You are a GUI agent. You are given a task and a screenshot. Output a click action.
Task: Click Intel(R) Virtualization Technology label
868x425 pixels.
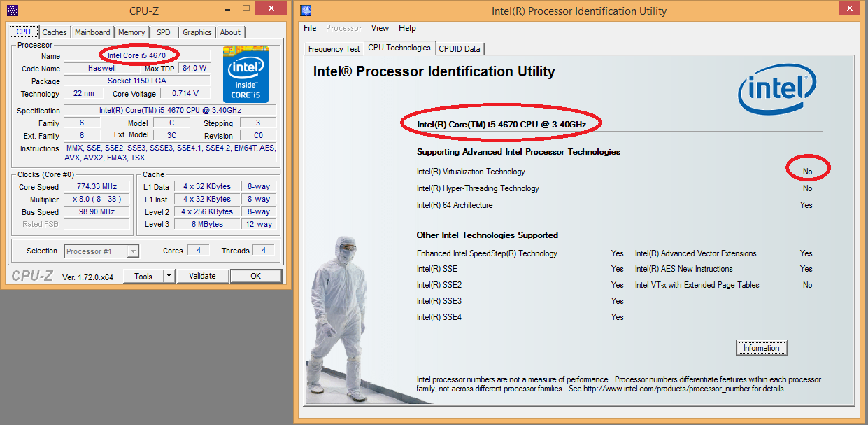click(471, 172)
